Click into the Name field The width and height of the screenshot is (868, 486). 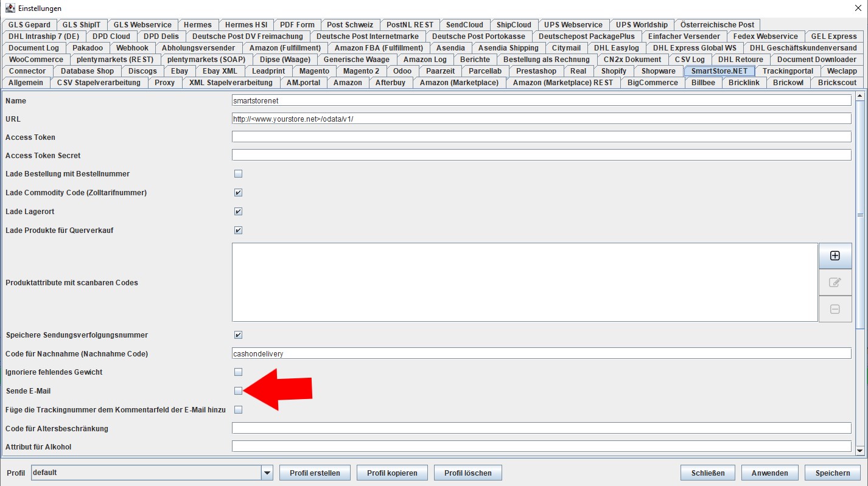pos(542,100)
